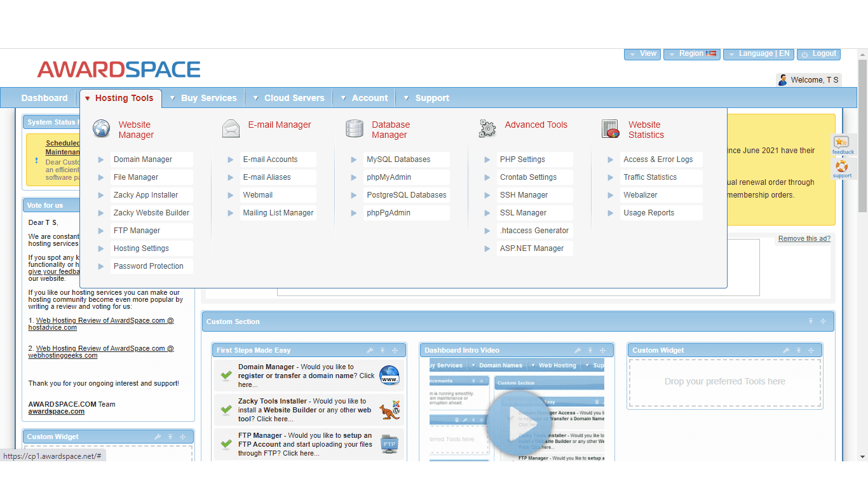Collapse the right Custom Widget panel

798,351
